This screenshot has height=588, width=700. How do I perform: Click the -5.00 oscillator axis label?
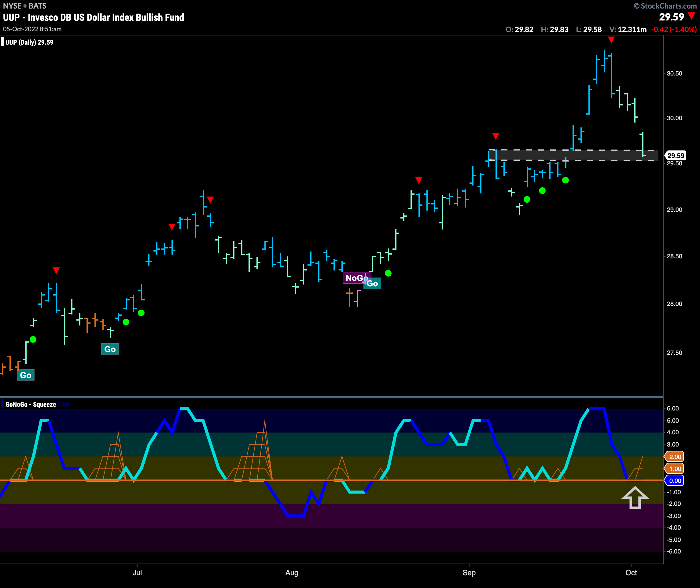674,540
